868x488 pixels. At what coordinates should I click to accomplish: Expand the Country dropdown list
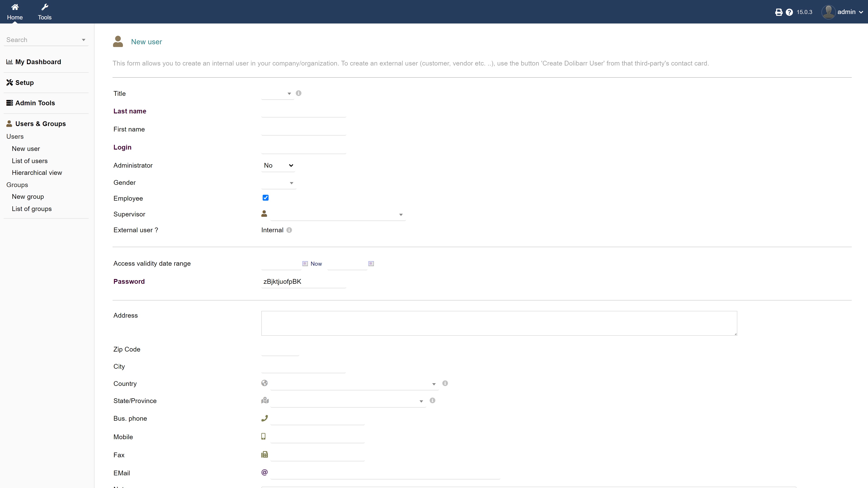click(354, 384)
